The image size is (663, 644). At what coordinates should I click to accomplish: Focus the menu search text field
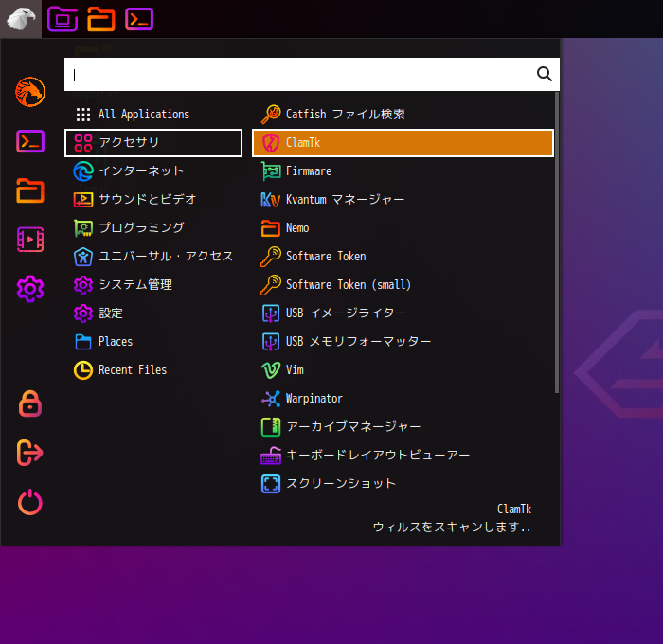(312, 75)
